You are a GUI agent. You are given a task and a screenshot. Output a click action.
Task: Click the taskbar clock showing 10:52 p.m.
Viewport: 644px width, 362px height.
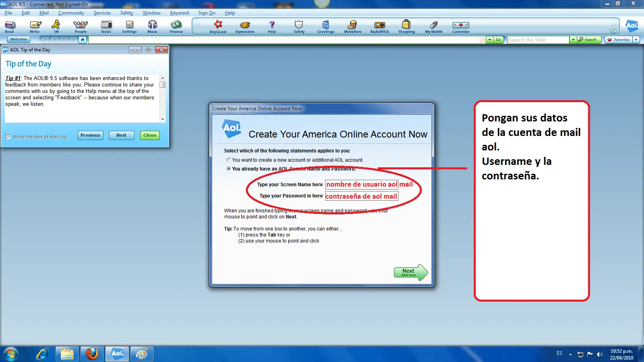tap(621, 354)
